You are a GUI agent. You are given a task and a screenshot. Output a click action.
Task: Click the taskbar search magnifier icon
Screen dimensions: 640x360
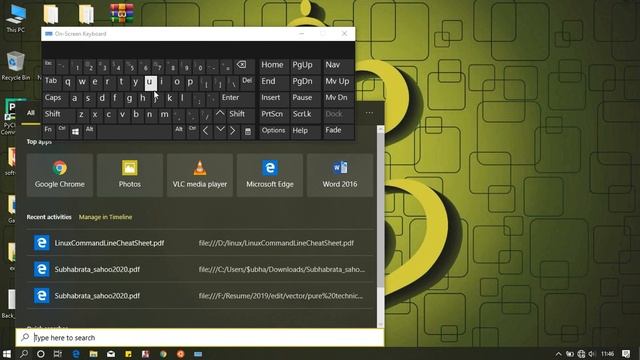click(24, 354)
